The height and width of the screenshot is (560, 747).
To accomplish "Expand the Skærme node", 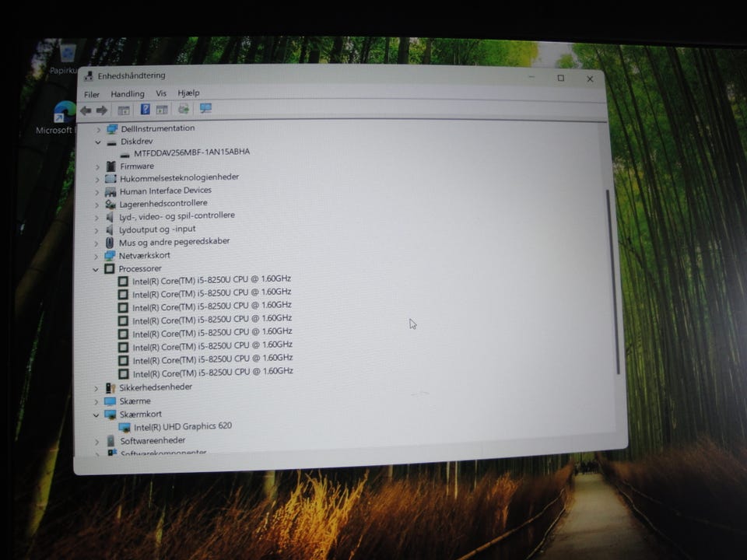I will click(96, 402).
